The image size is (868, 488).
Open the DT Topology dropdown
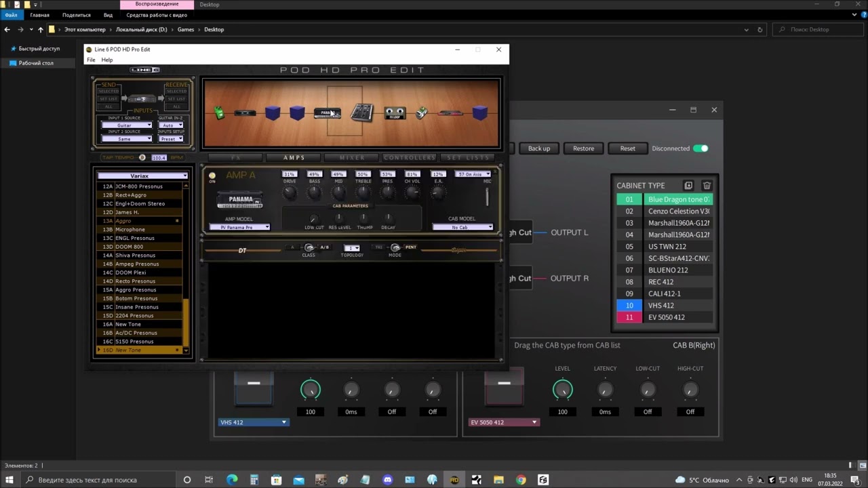coord(351,248)
